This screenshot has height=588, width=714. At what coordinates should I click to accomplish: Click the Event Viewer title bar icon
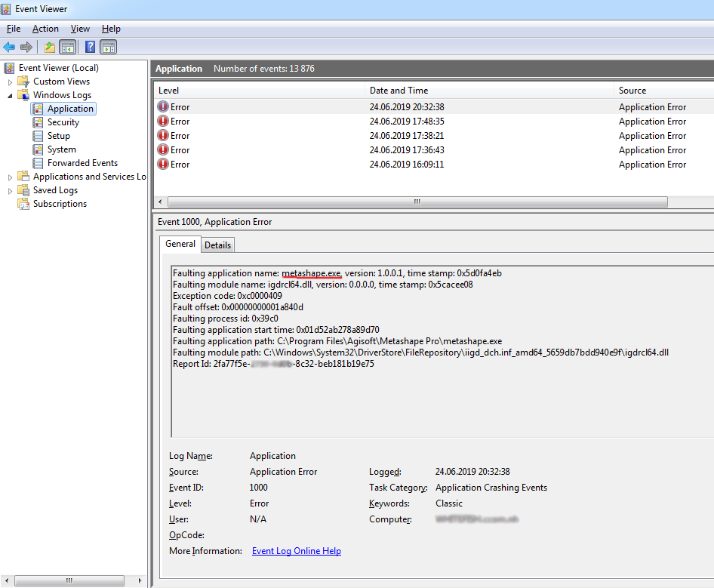coord(8,9)
